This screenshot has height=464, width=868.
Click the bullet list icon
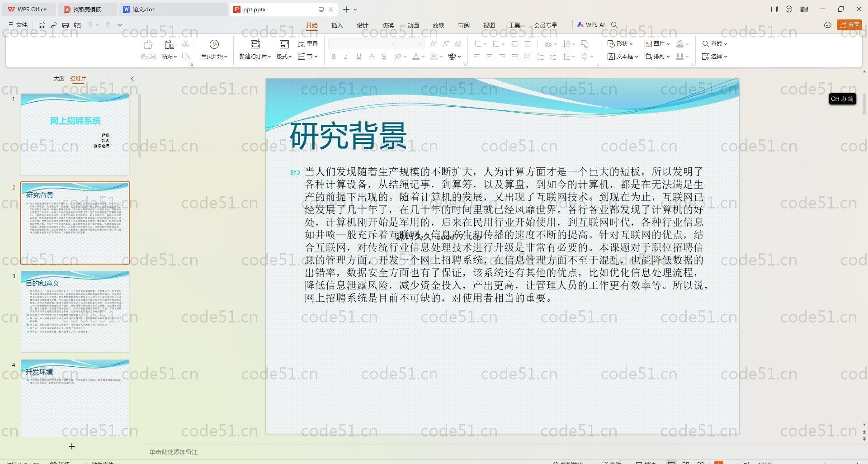coord(477,44)
